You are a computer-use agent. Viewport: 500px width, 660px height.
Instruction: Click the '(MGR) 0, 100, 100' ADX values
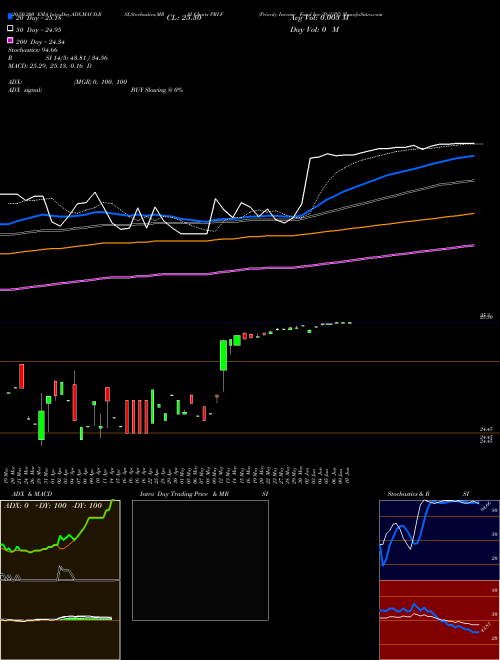[x=100, y=82]
